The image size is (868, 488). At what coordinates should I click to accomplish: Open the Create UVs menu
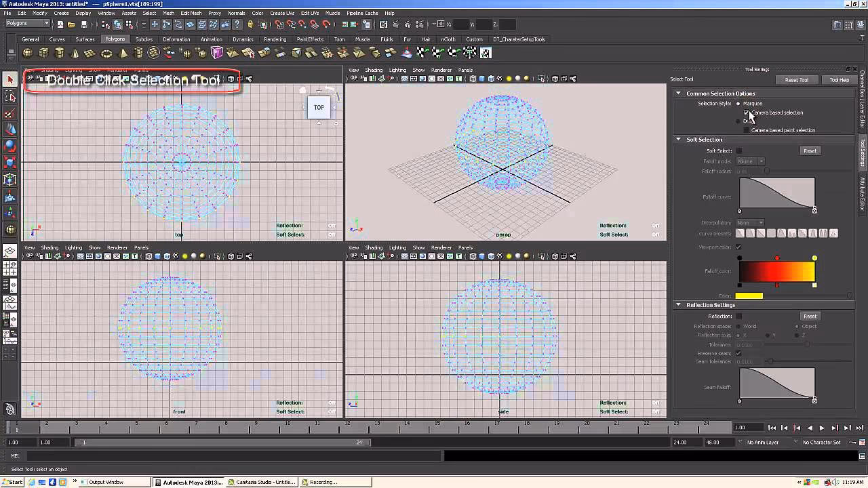(281, 13)
